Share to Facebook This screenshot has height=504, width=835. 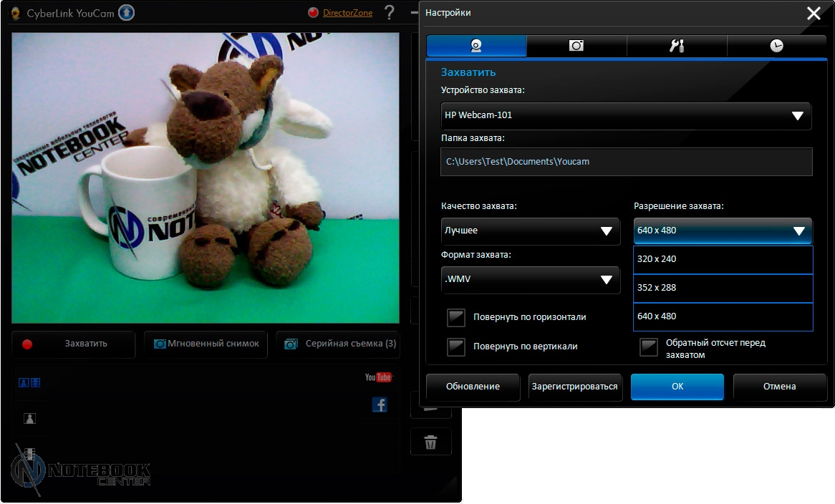tap(380, 405)
